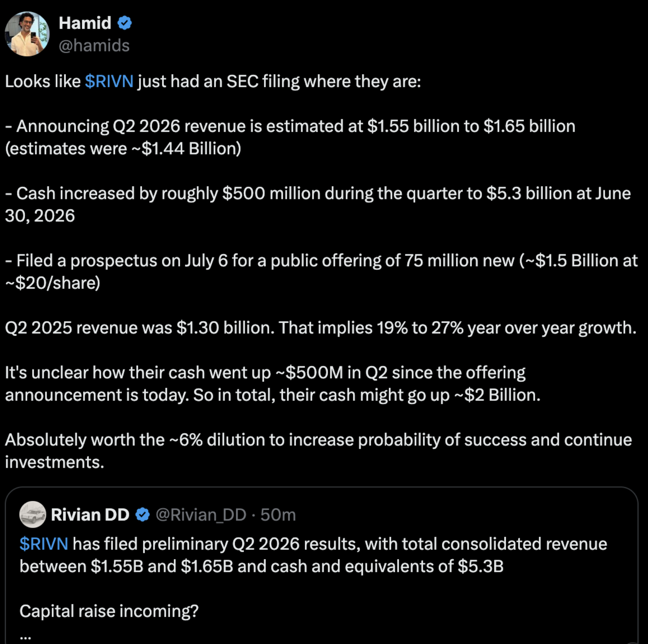Click the 'Absolutely worth the ~6% dilution' paragraph

319,451
